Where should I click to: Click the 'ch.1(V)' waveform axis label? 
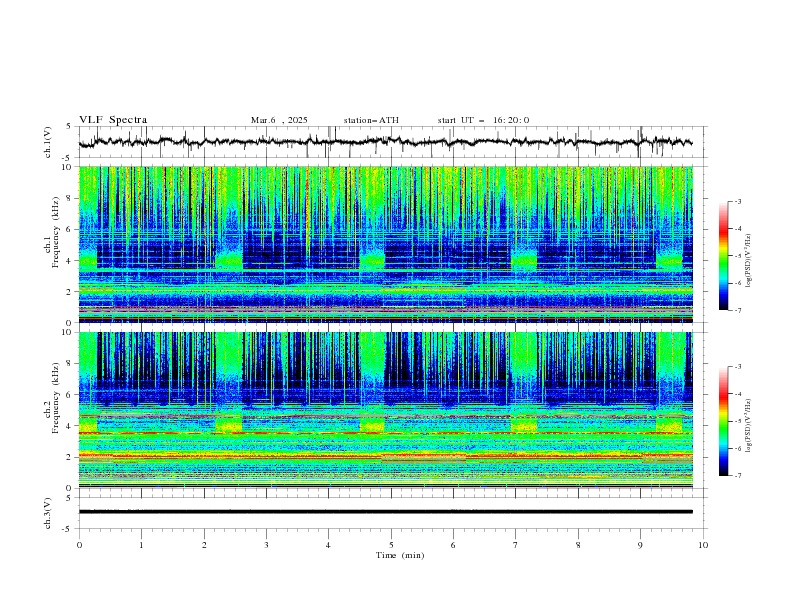(48, 142)
